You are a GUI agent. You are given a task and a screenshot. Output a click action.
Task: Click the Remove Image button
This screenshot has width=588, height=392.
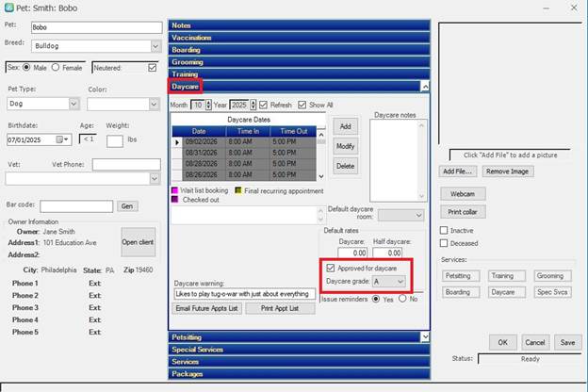pyautogui.click(x=507, y=171)
